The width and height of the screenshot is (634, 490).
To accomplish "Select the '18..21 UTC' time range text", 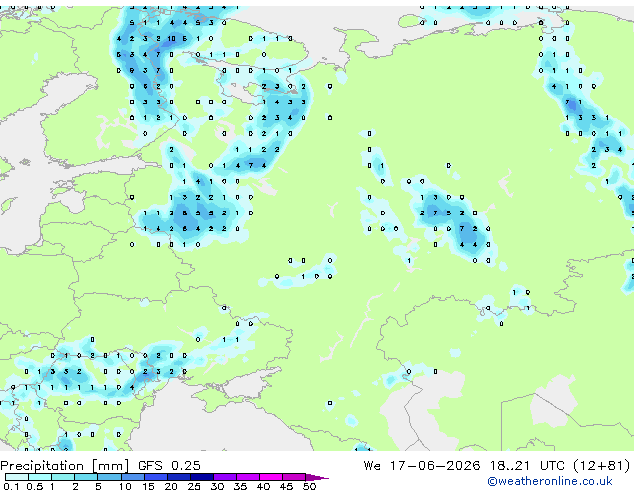I will click(x=527, y=465).
